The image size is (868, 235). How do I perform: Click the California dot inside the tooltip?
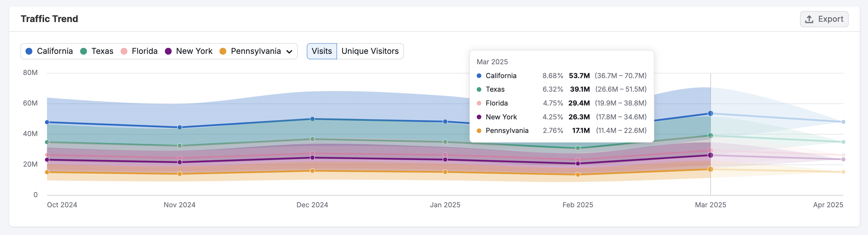(479, 76)
